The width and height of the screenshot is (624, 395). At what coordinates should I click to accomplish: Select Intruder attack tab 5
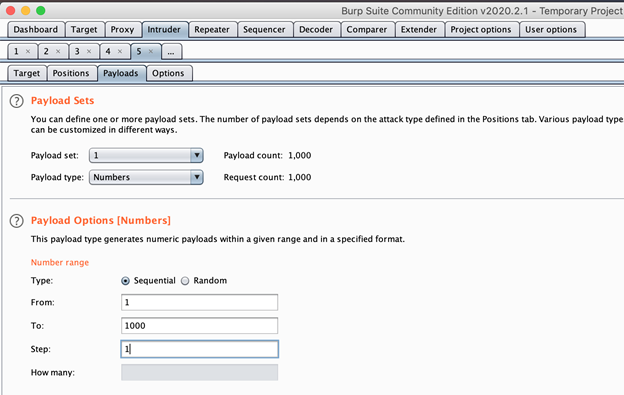(x=139, y=51)
